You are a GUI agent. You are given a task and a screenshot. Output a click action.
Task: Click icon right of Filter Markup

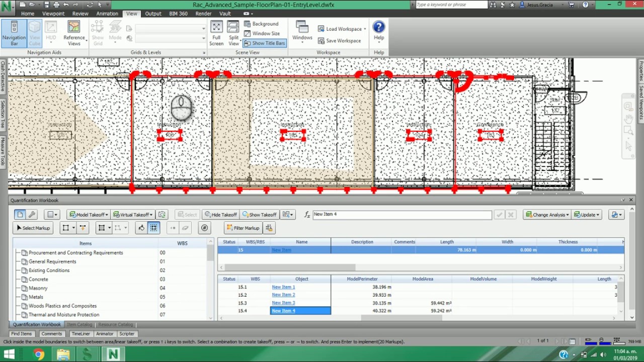click(x=269, y=228)
